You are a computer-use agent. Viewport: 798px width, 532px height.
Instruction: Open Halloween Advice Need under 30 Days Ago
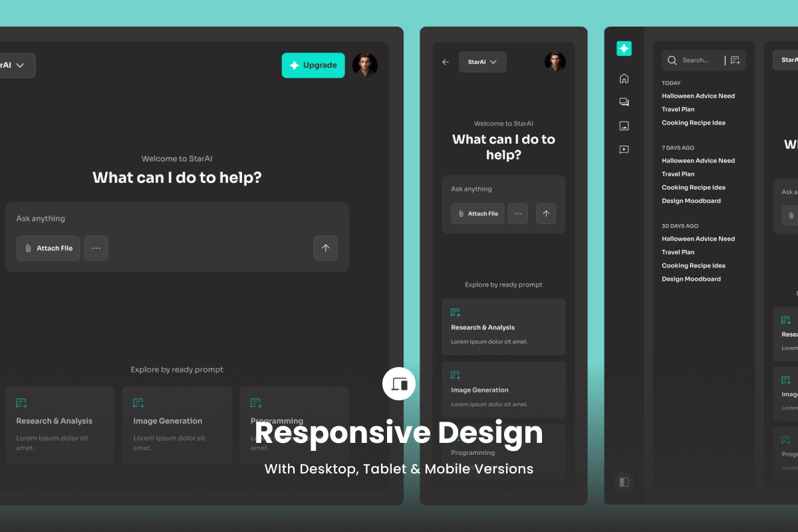point(698,239)
